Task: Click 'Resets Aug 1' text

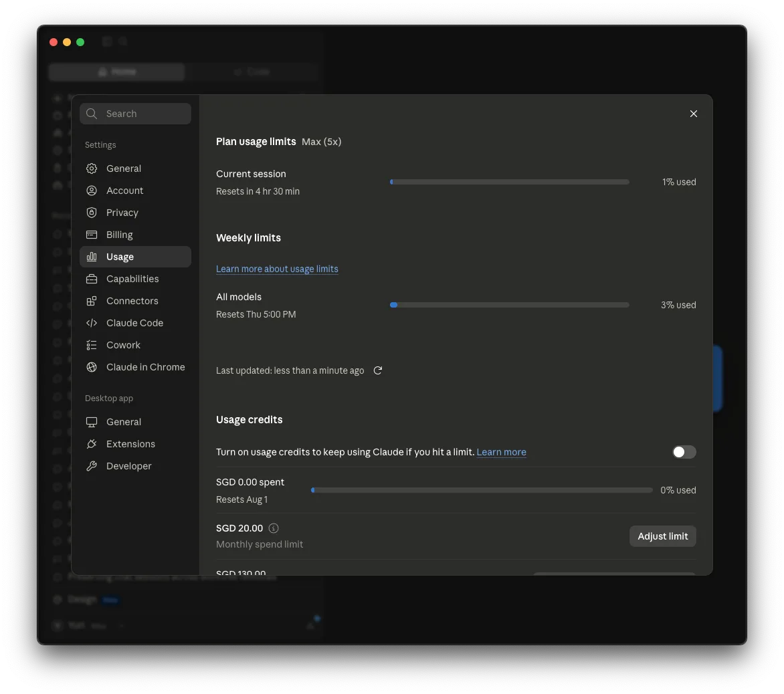Action: point(242,499)
